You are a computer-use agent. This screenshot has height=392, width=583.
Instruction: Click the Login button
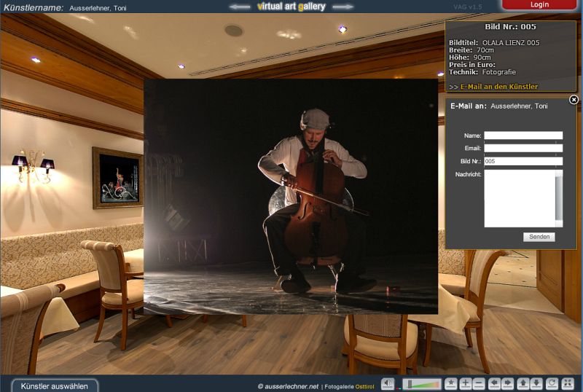(539, 4)
